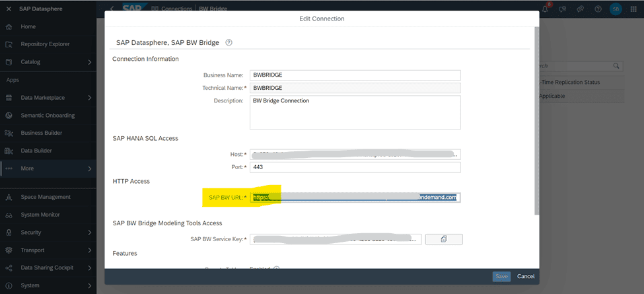Expand the Transport submenu chevron
Image resolution: width=644 pixels, height=294 pixels.
[x=90, y=250]
